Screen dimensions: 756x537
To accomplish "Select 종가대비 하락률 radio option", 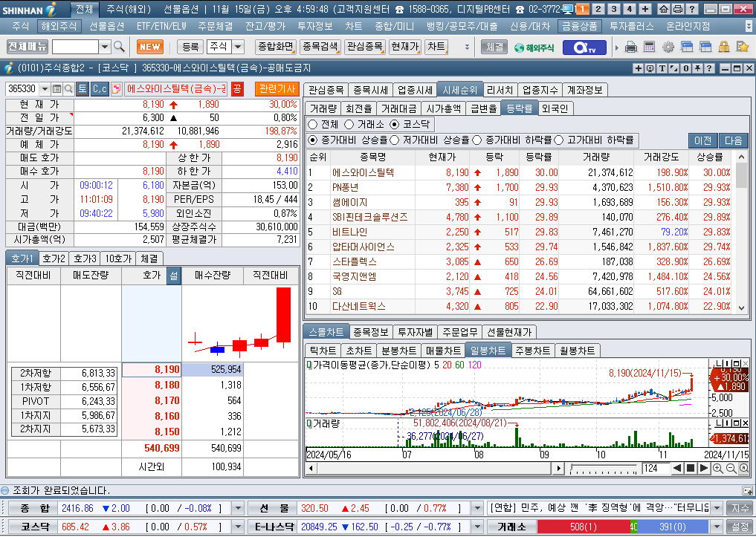I will [x=476, y=140].
